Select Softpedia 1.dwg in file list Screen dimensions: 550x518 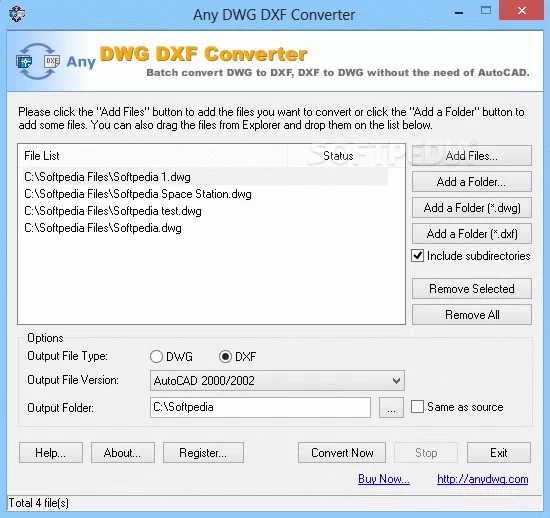click(205, 177)
